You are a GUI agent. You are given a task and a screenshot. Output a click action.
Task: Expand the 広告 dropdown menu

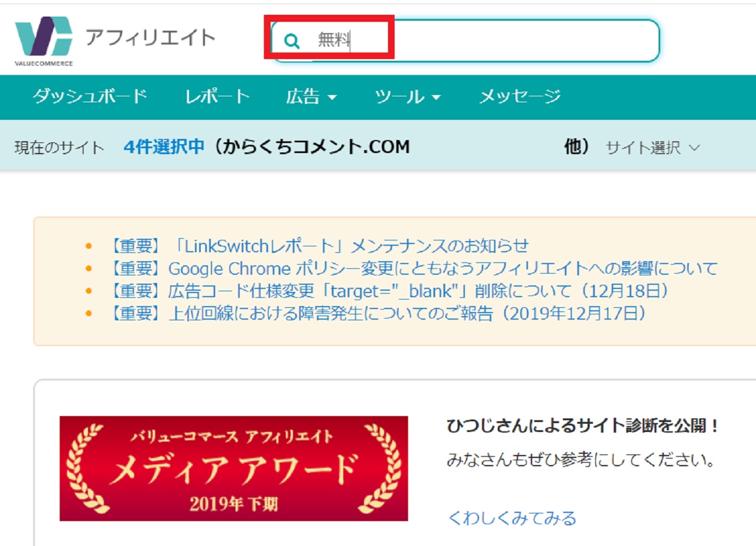click(x=311, y=96)
